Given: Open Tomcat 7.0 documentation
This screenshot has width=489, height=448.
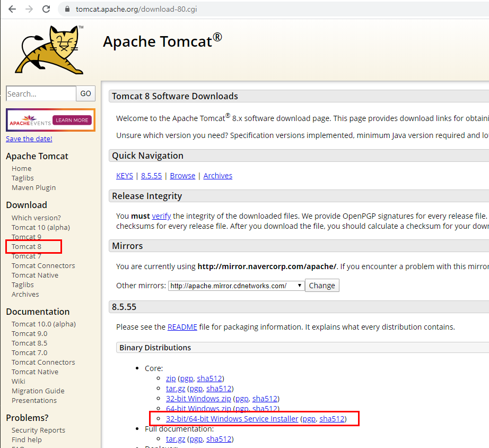Looking at the screenshot, I should click(30, 353).
